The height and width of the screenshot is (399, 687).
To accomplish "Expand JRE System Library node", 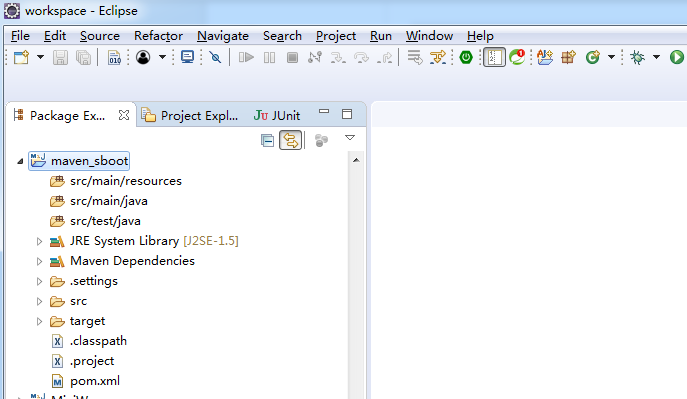I will pos(39,241).
